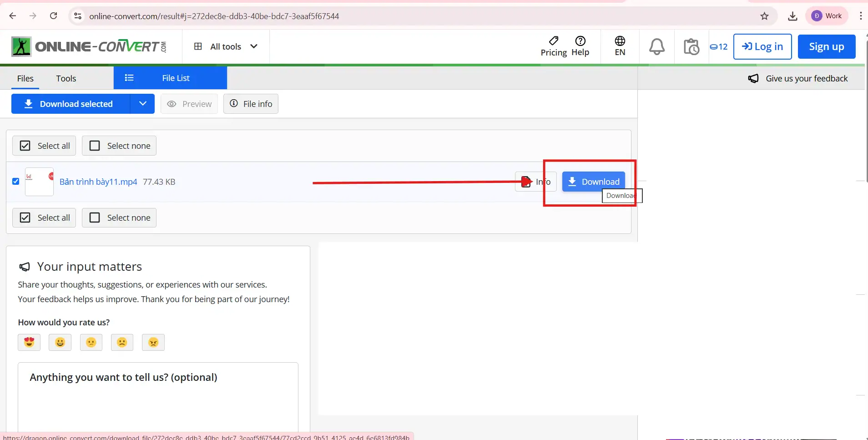Open the All tools dropdown
868x440 pixels.
click(x=225, y=46)
